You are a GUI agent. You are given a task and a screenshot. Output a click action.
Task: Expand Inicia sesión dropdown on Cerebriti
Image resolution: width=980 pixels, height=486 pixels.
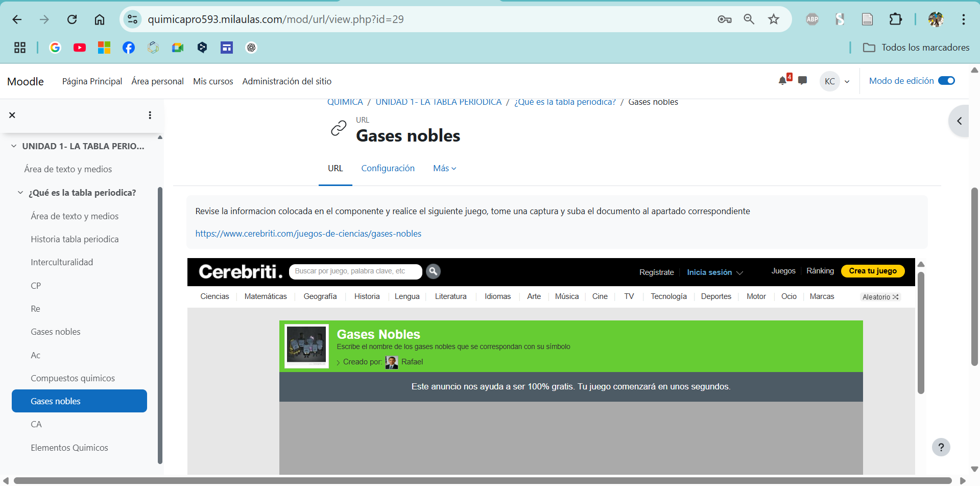pos(714,272)
